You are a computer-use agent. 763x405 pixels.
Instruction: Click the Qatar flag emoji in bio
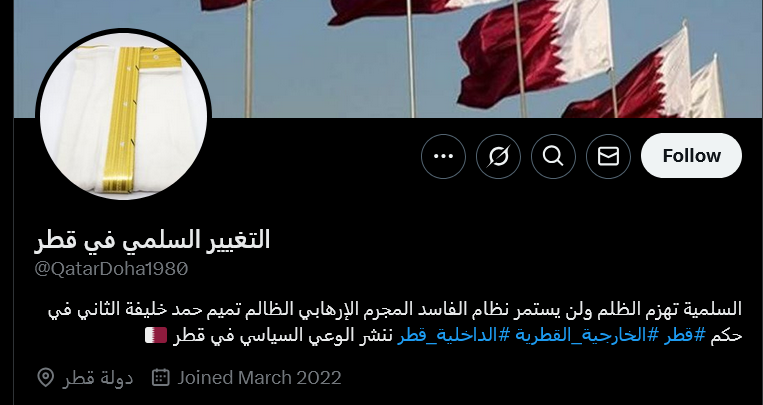click(x=156, y=335)
